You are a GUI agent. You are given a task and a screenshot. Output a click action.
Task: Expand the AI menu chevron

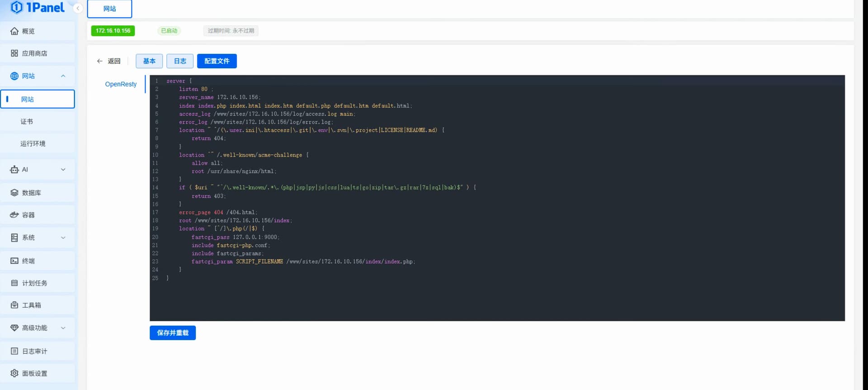click(63, 170)
